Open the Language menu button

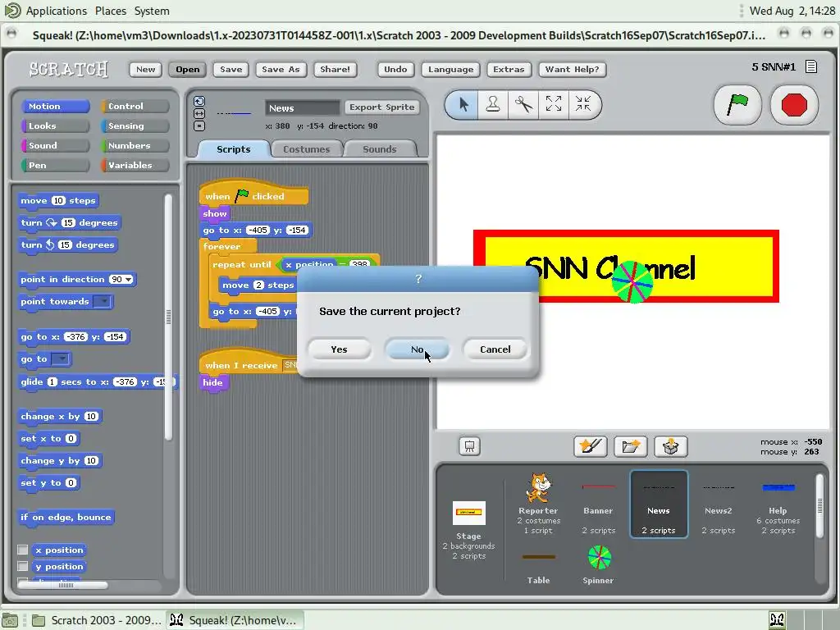[450, 69]
